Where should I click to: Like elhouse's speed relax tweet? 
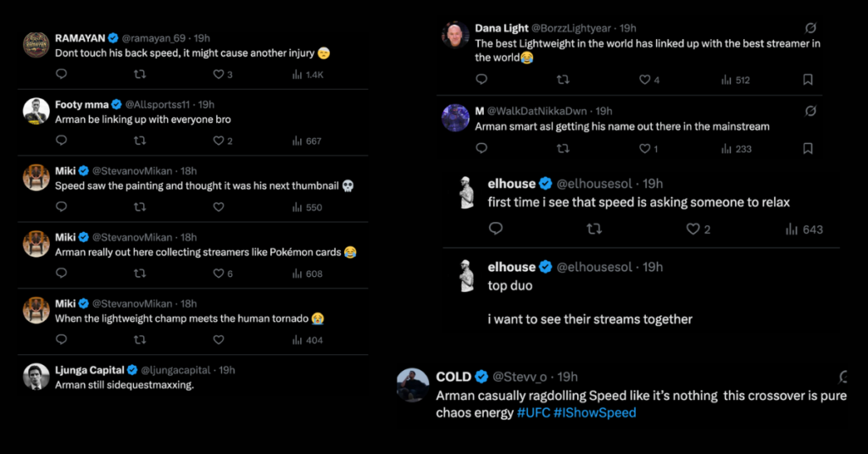[x=693, y=229]
